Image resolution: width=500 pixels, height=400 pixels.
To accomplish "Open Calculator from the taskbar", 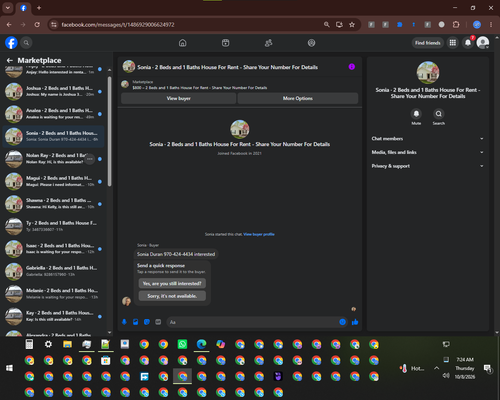I will tap(29, 344).
